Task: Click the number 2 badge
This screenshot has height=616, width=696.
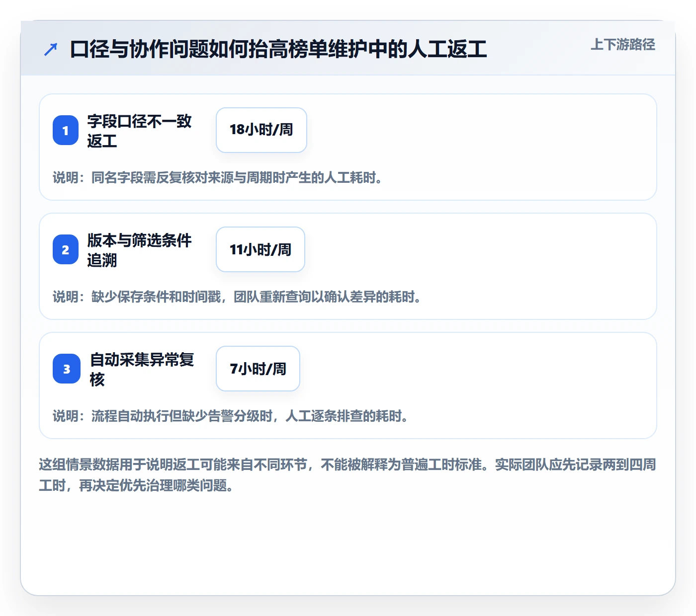Action: coord(66,249)
